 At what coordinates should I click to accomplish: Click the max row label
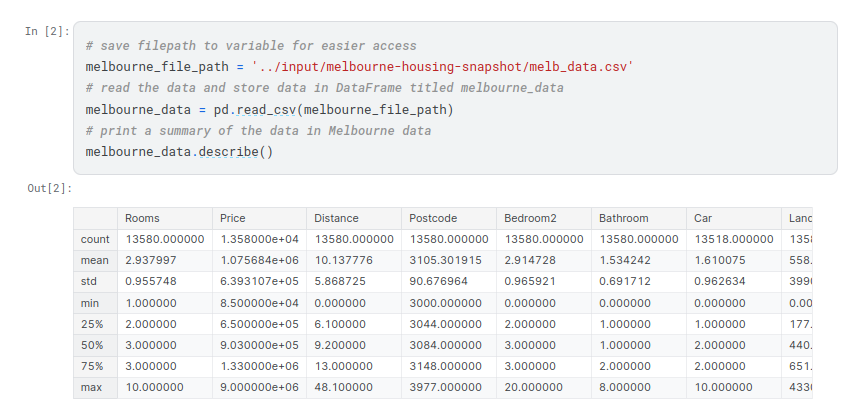[91, 387]
